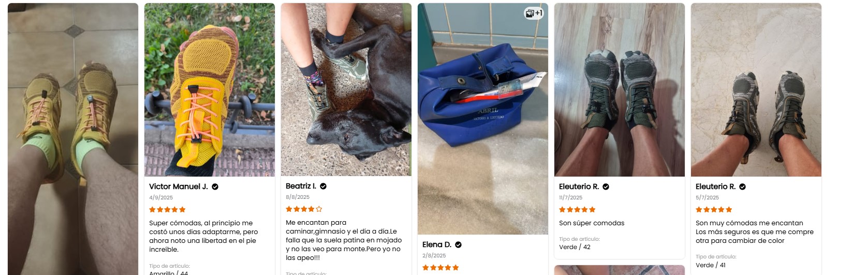Click the review text 'Son súper comodas'

coord(592,223)
